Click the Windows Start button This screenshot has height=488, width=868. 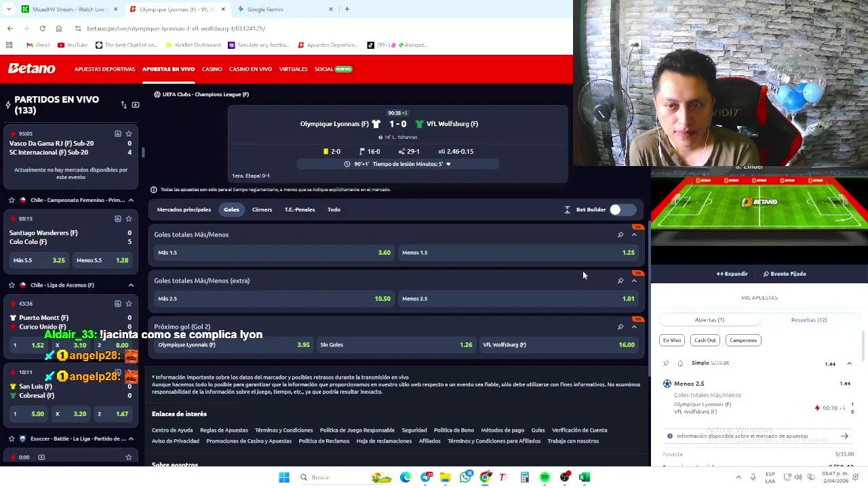coord(284,478)
